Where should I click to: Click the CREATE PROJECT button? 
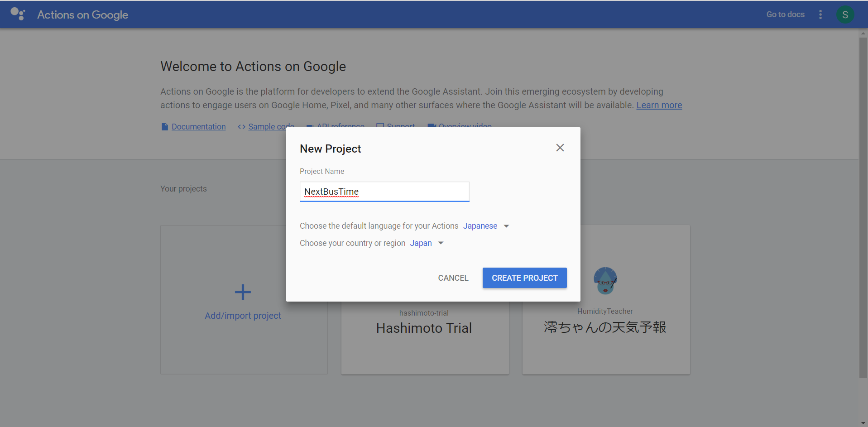point(524,278)
